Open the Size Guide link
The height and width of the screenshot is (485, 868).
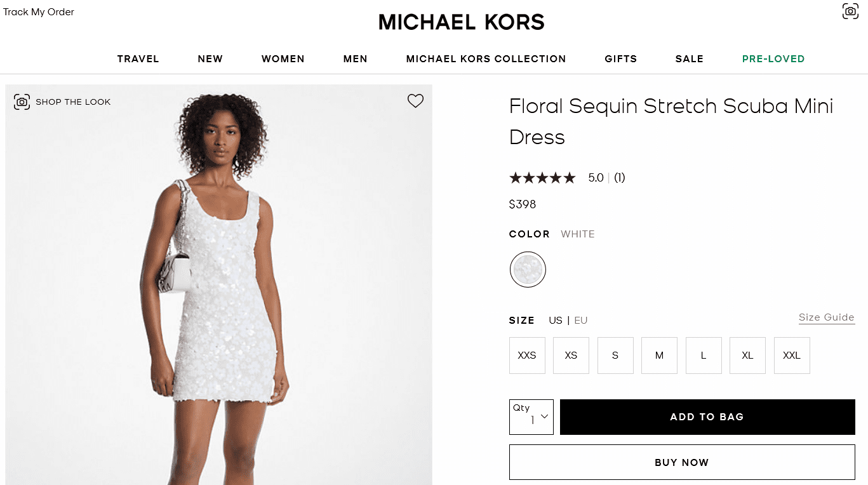pos(826,317)
